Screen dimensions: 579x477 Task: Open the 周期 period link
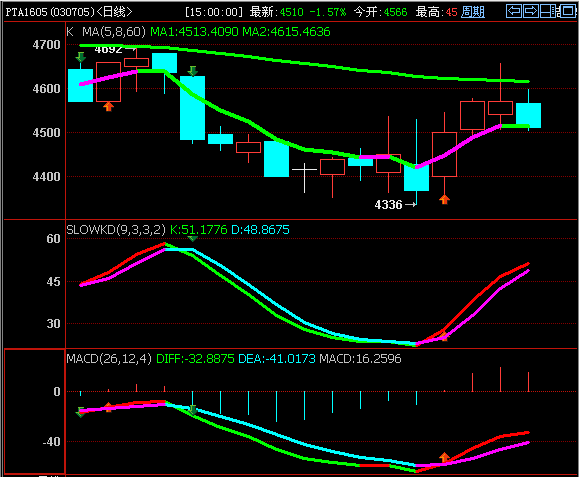point(473,12)
